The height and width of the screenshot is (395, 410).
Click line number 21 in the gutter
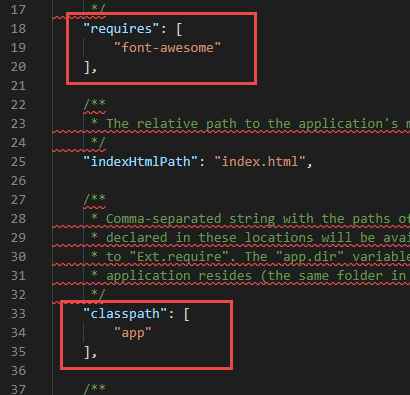click(18, 86)
